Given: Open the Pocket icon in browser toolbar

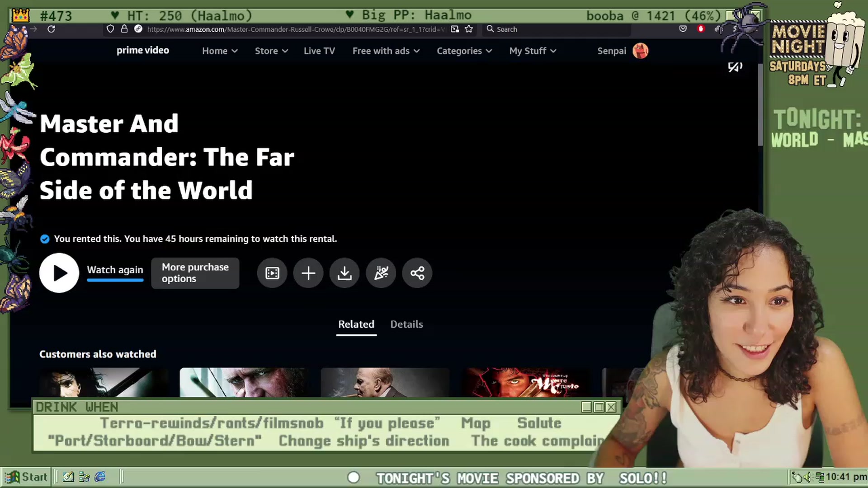Looking at the screenshot, I should click(x=683, y=29).
